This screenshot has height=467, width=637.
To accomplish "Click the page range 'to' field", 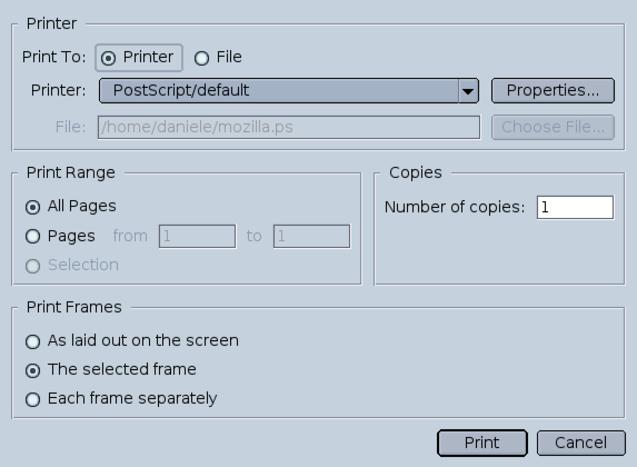I will click(311, 237).
